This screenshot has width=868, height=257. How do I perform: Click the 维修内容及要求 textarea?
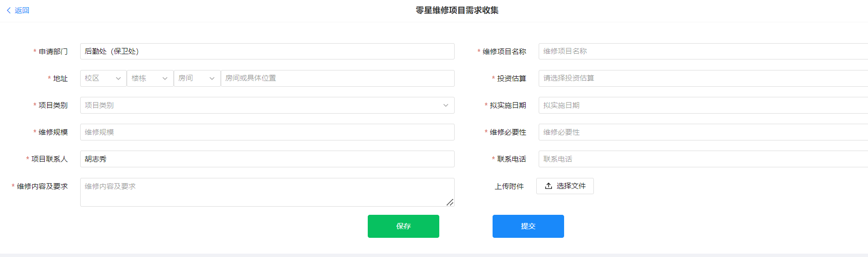267,192
